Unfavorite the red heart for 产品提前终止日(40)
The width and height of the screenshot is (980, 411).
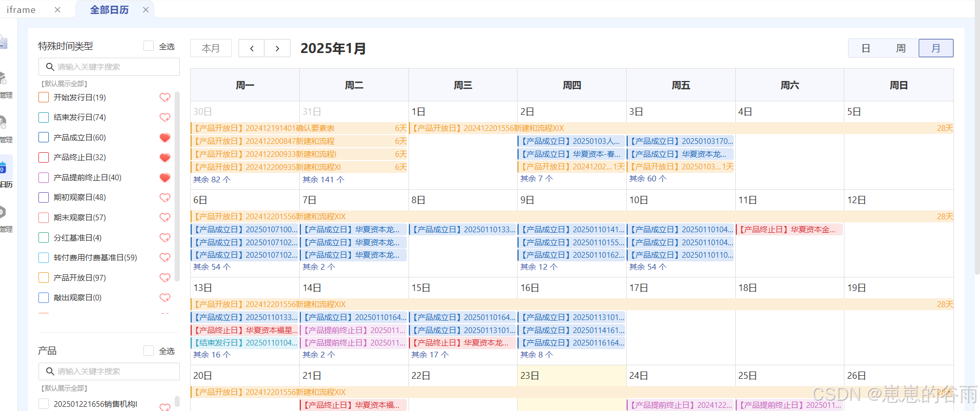(x=165, y=178)
